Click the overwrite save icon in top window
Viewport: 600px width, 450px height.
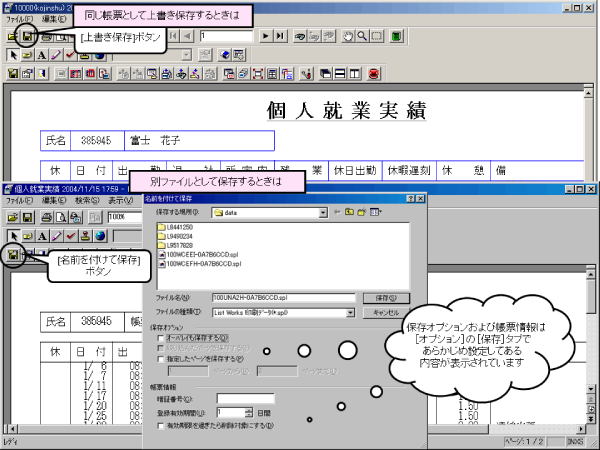coord(27,36)
